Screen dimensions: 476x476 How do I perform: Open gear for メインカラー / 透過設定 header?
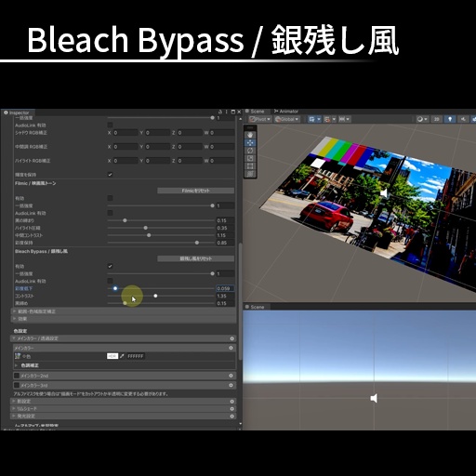231,338
